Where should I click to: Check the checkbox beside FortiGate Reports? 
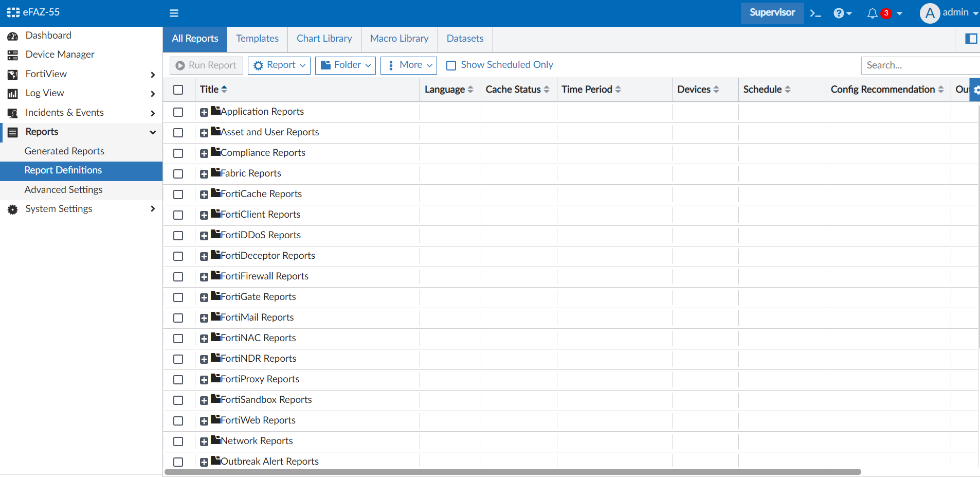(178, 297)
